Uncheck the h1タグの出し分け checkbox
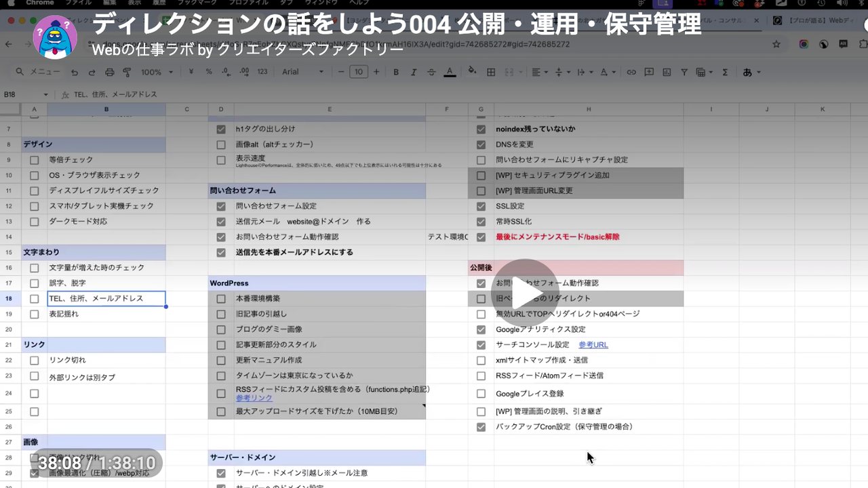Image resolution: width=868 pixels, height=488 pixels. (x=220, y=129)
